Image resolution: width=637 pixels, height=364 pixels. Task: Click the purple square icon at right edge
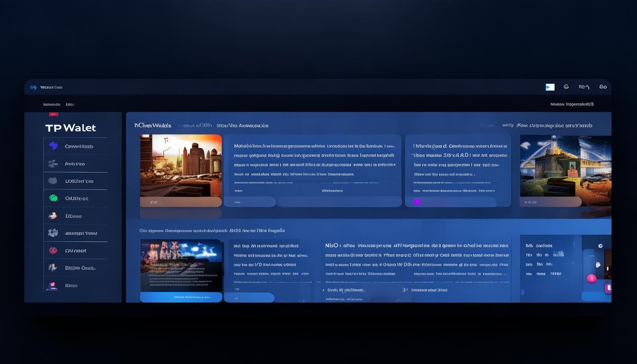click(608, 288)
